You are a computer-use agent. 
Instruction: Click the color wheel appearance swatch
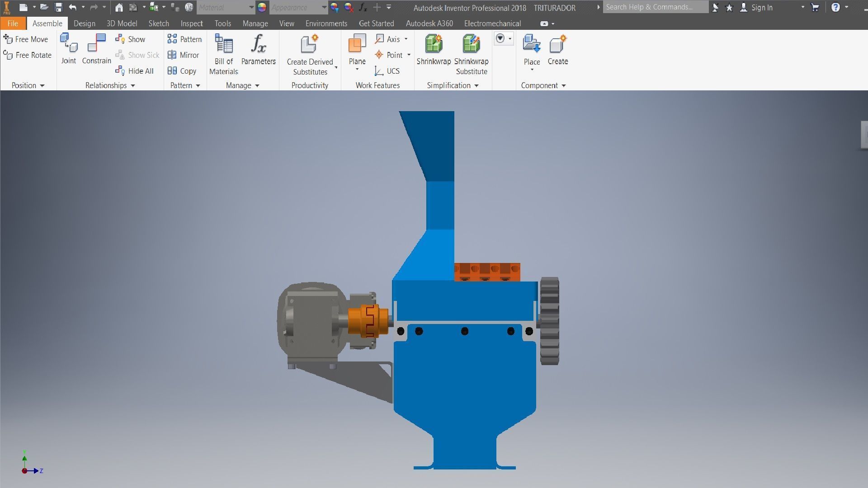pos(262,7)
